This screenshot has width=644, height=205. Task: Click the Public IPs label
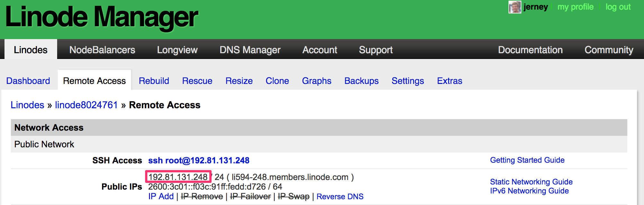click(x=122, y=186)
